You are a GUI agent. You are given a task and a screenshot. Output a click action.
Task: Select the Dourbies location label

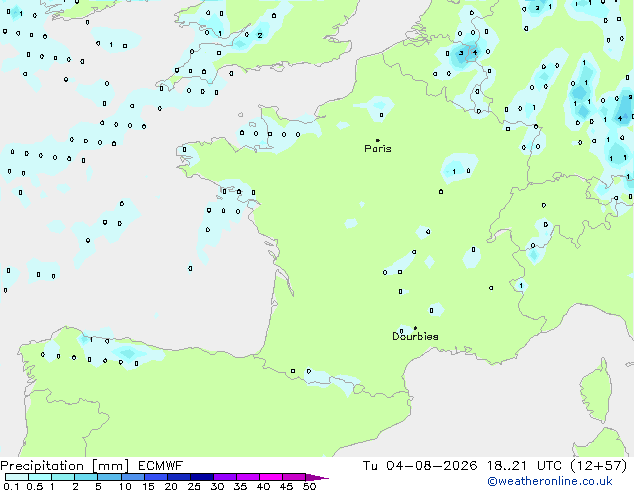pyautogui.click(x=415, y=336)
